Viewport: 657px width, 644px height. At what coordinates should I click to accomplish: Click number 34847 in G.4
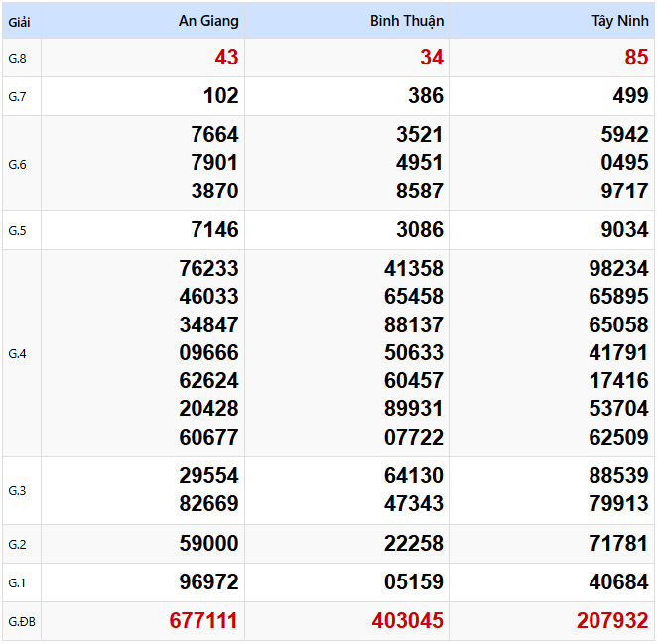(209, 324)
